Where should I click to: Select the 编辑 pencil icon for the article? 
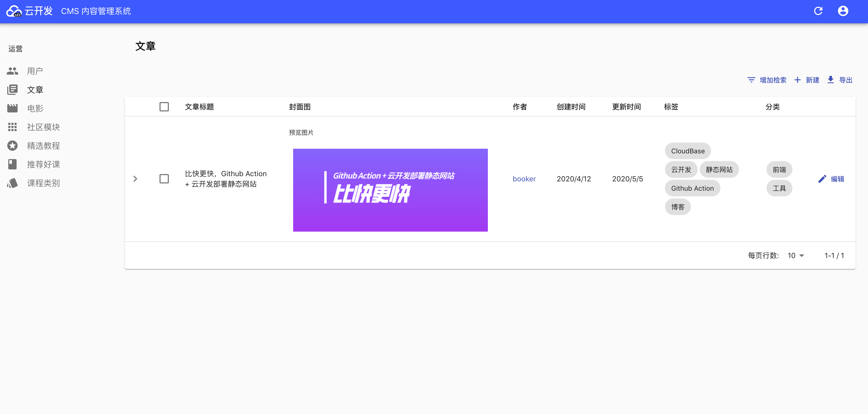822,179
